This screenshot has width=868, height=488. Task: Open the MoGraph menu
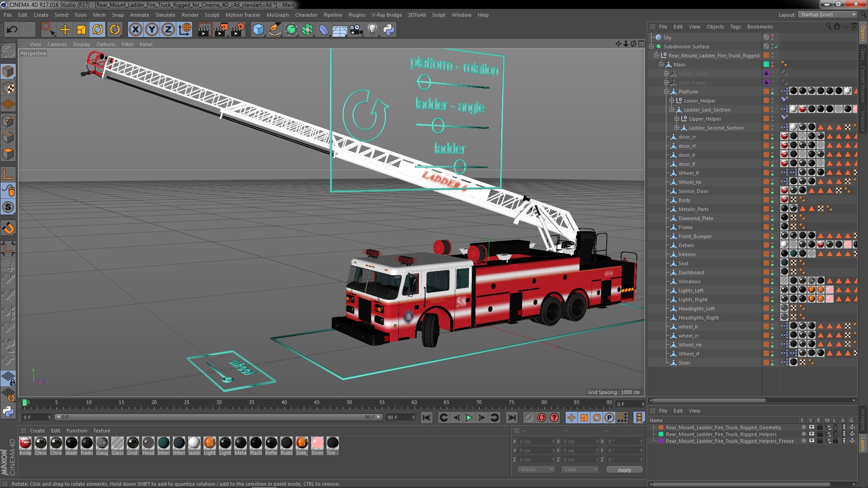tap(278, 15)
